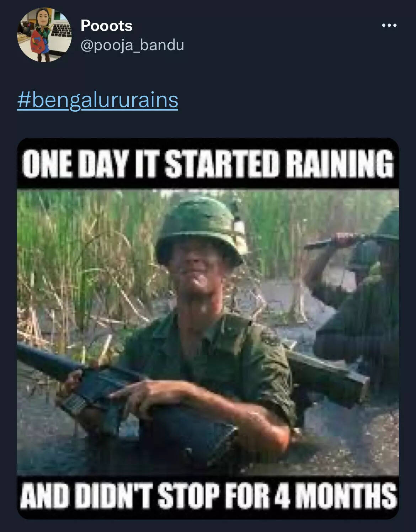Click the display name Pooots

(x=106, y=26)
